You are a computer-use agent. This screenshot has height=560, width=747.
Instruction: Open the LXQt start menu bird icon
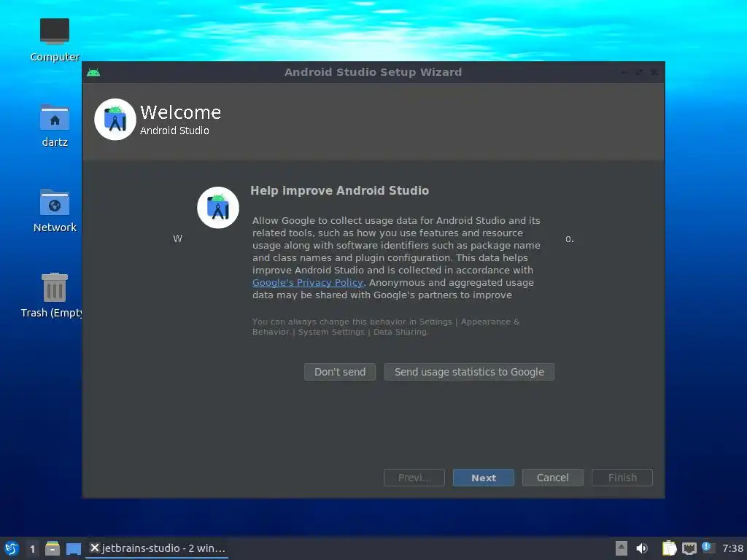[x=12, y=548]
